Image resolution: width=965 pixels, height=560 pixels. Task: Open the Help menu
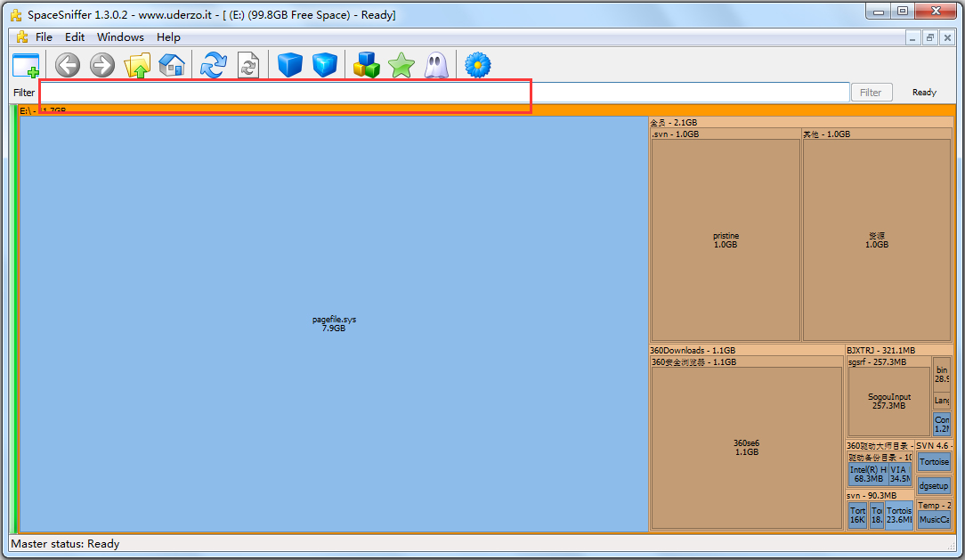168,37
